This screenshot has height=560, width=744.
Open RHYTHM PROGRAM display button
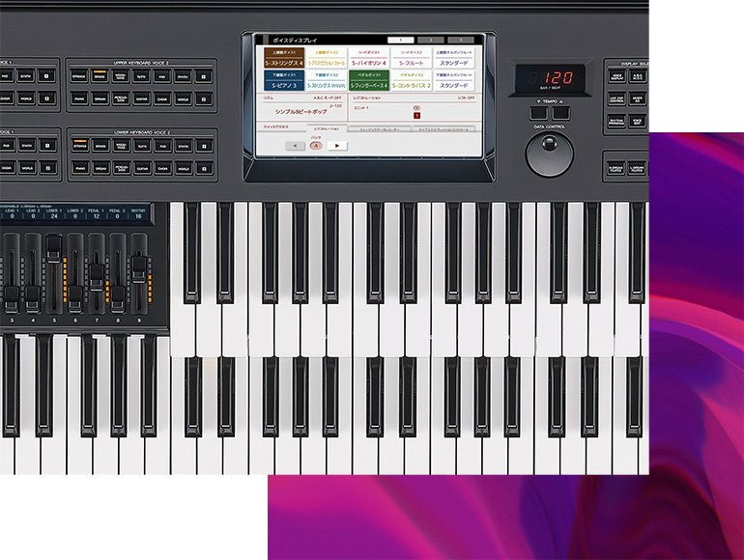pos(616,121)
